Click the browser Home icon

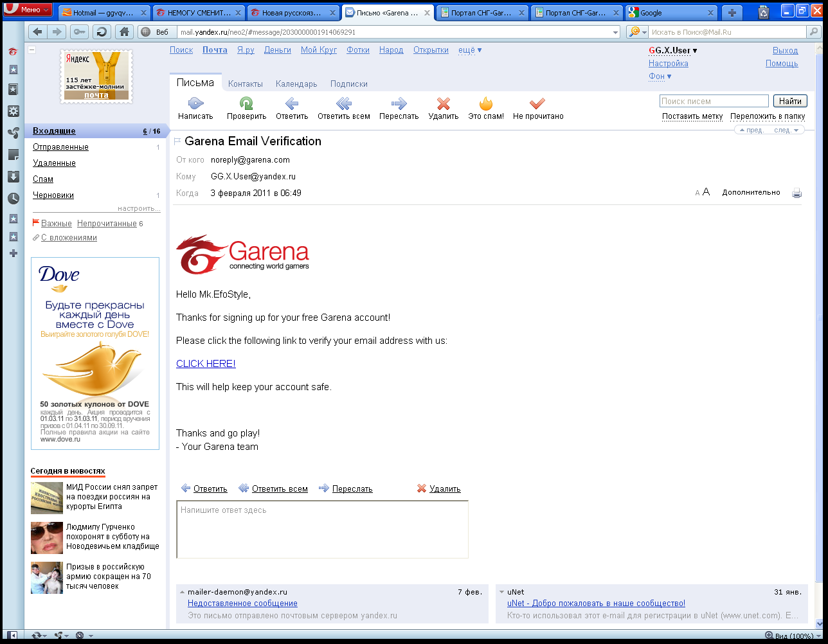[x=124, y=32]
